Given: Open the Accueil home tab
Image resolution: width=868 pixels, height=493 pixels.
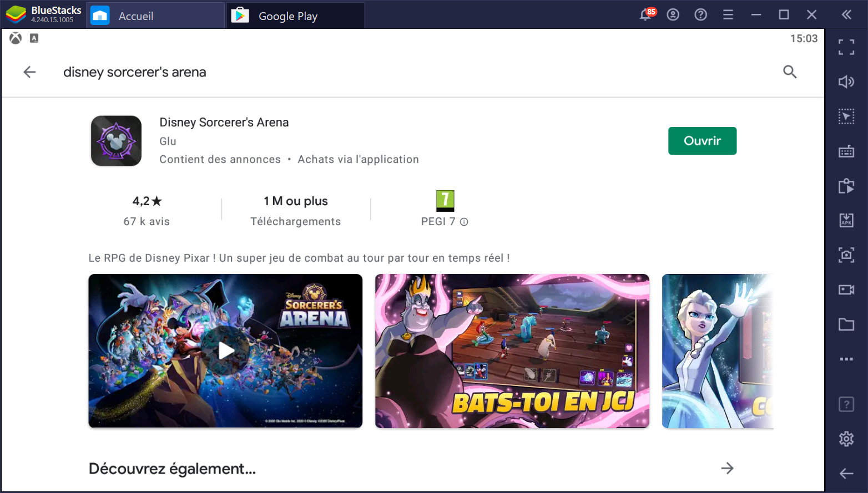Looking at the screenshot, I should coord(155,16).
